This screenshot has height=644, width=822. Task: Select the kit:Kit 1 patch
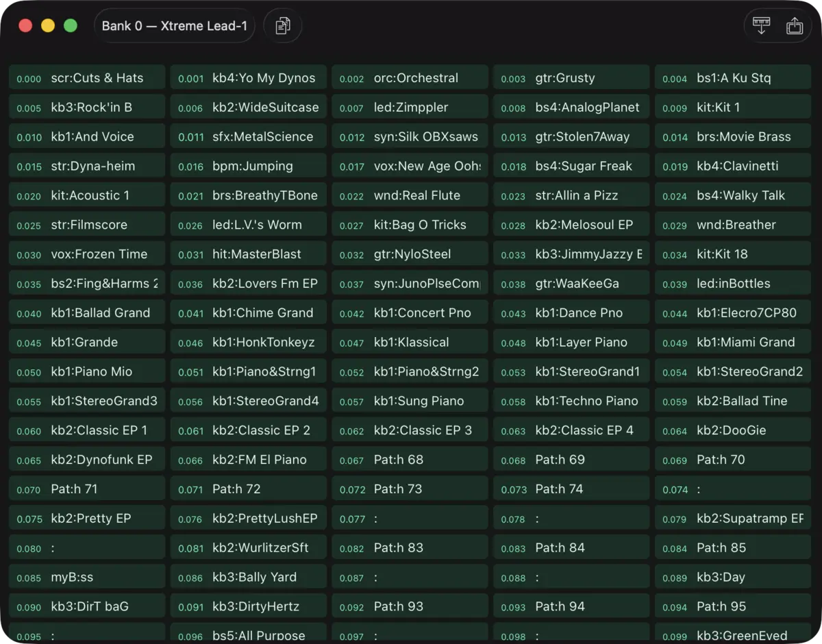tap(733, 108)
